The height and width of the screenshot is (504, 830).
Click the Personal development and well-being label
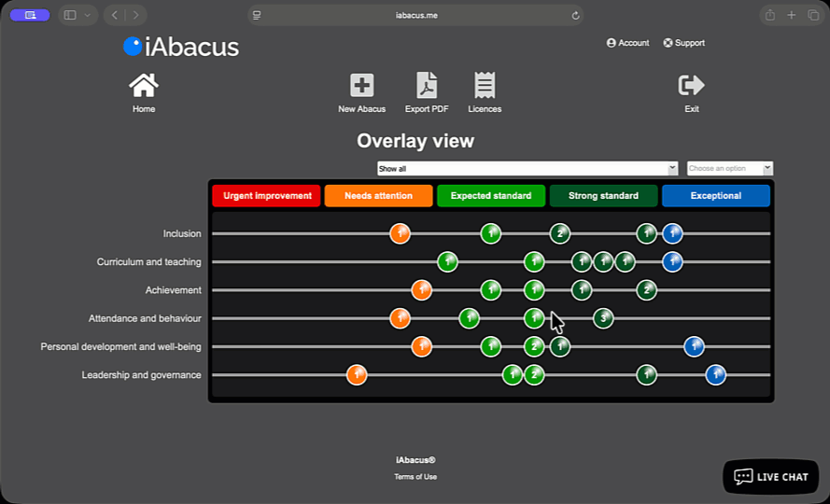tap(120, 347)
